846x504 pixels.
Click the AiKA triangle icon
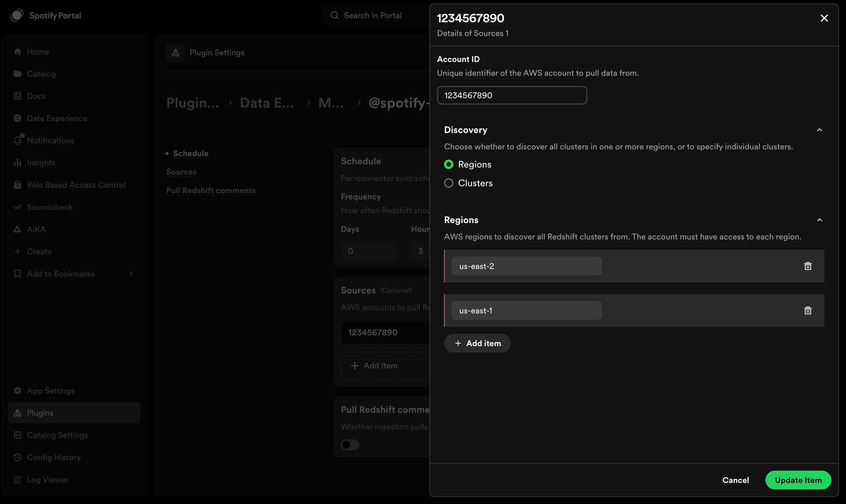point(17,229)
